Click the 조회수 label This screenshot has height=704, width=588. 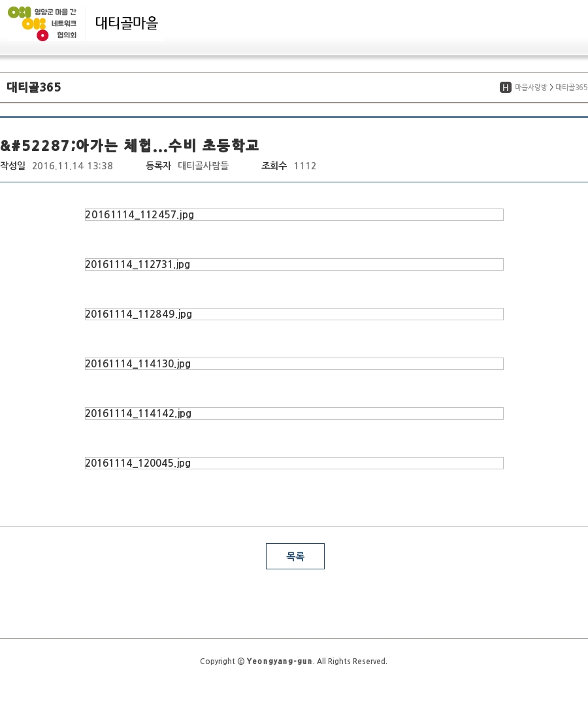tap(274, 166)
